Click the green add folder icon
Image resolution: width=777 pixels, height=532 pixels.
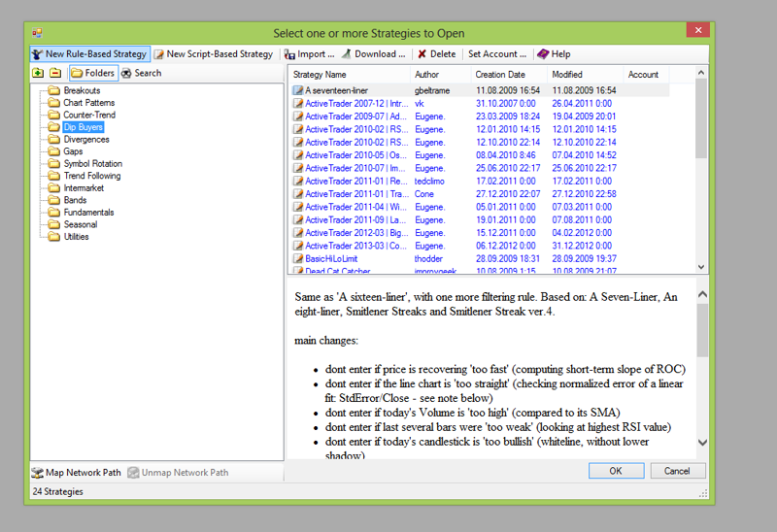tap(38, 73)
